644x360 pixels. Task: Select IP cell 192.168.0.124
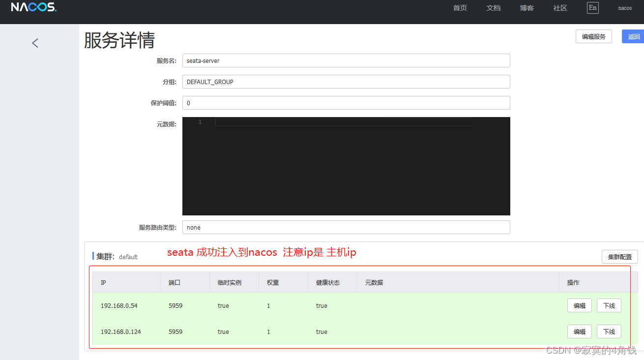[x=121, y=331]
